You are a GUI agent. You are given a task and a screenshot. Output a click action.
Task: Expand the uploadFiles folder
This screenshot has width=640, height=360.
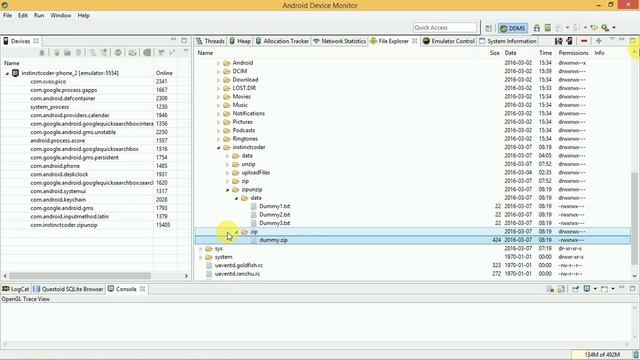[x=227, y=173]
